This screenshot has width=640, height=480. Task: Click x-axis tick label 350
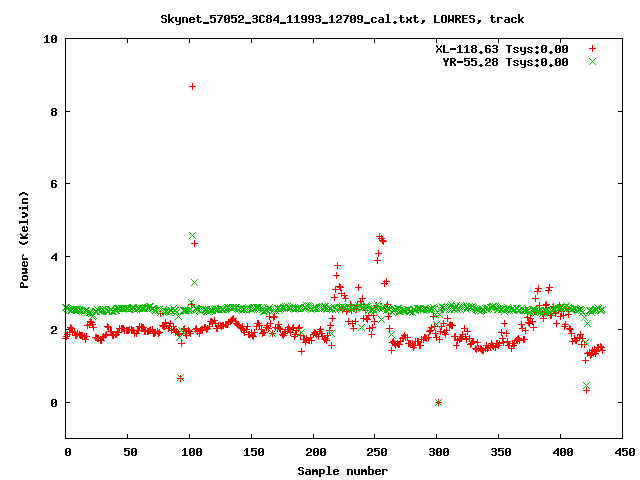point(501,452)
